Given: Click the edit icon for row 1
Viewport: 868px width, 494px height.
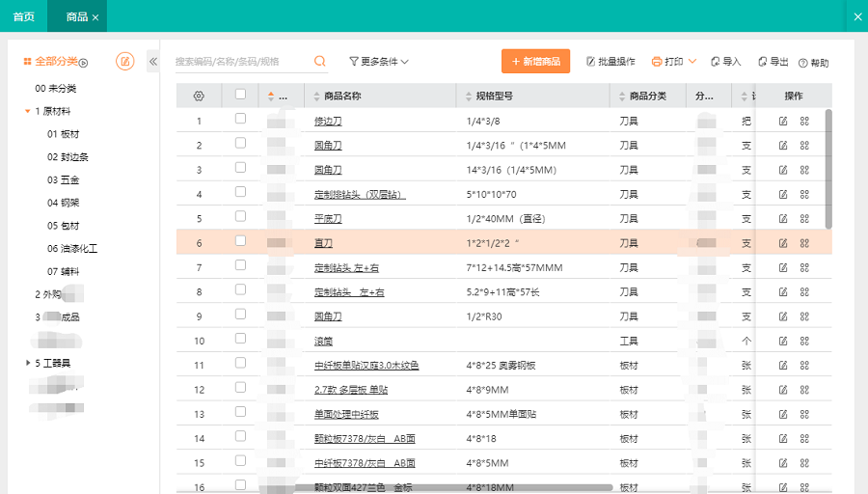Looking at the screenshot, I should (x=783, y=121).
